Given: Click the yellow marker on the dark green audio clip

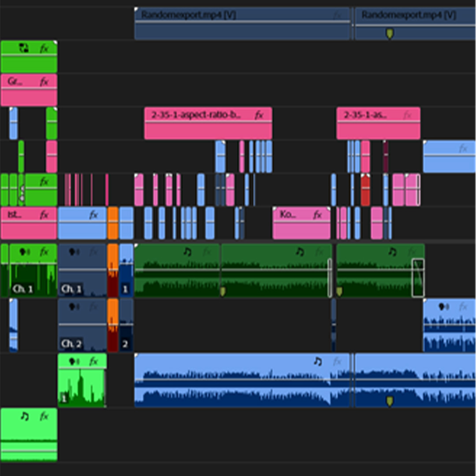Looking at the screenshot, I should click(223, 290).
